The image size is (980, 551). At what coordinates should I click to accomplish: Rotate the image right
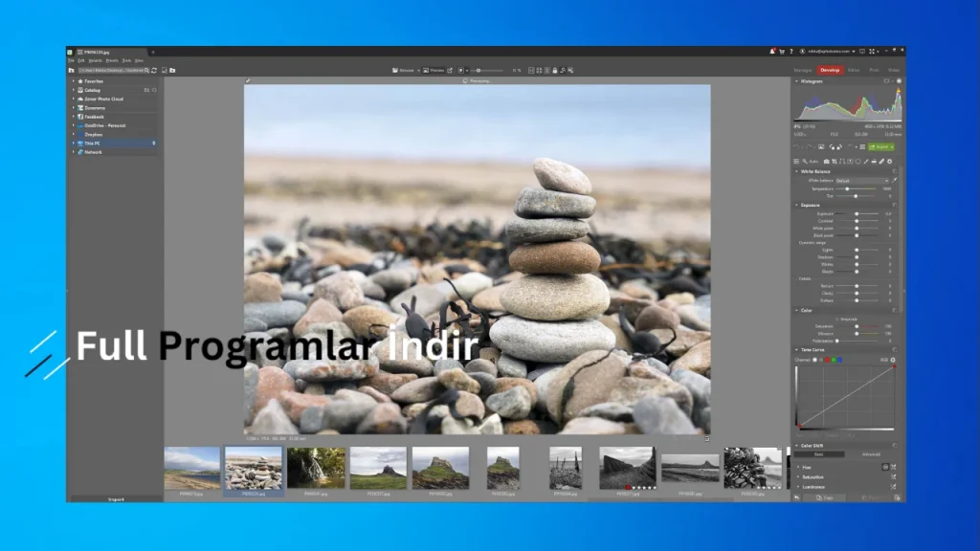point(839,146)
